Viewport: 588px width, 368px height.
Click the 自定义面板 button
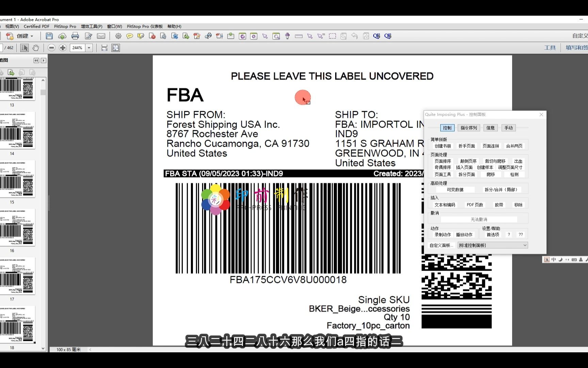[x=441, y=245]
